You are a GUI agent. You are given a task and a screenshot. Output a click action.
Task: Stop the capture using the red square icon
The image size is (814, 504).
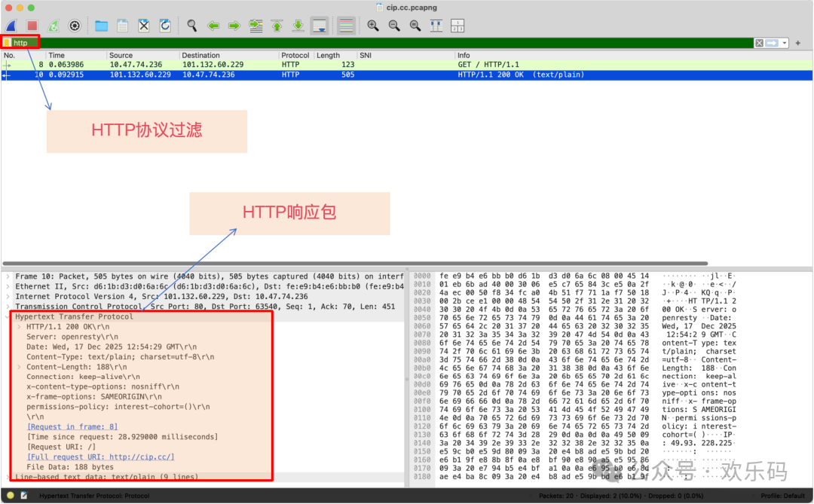31,25
